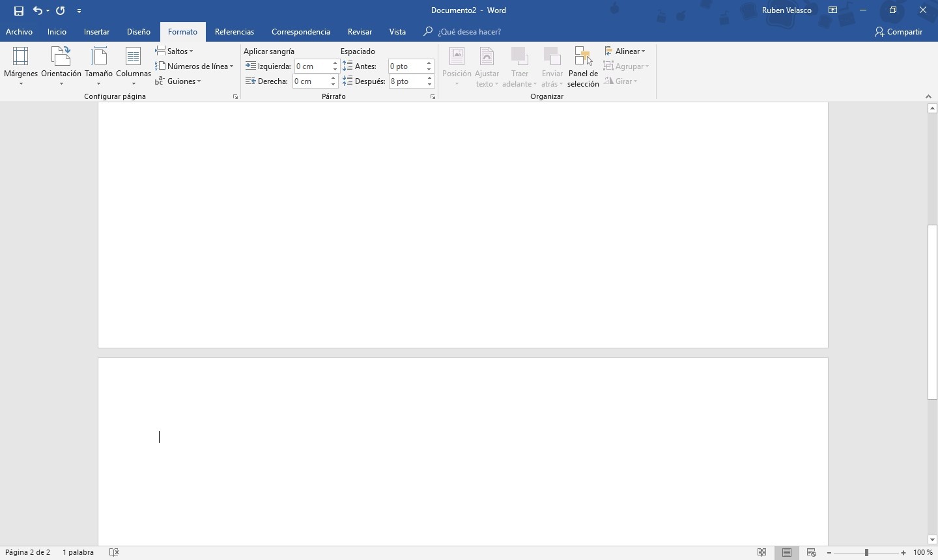This screenshot has height=560, width=938.
Task: Click the Antes spacing field
Action: (x=407, y=66)
